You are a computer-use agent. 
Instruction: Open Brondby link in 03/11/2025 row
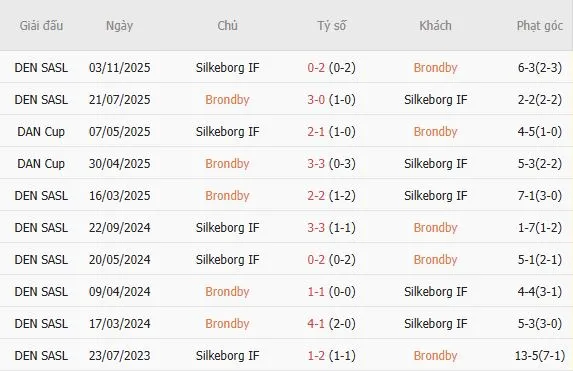click(435, 68)
